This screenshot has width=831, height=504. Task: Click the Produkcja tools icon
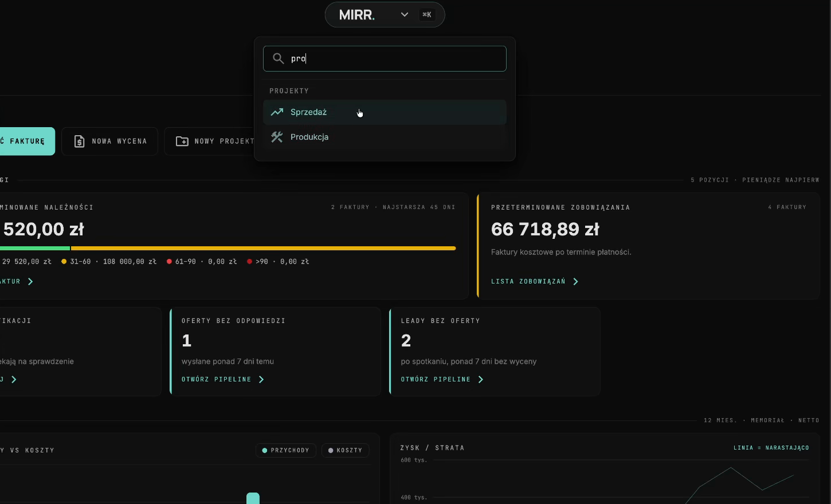[277, 137]
